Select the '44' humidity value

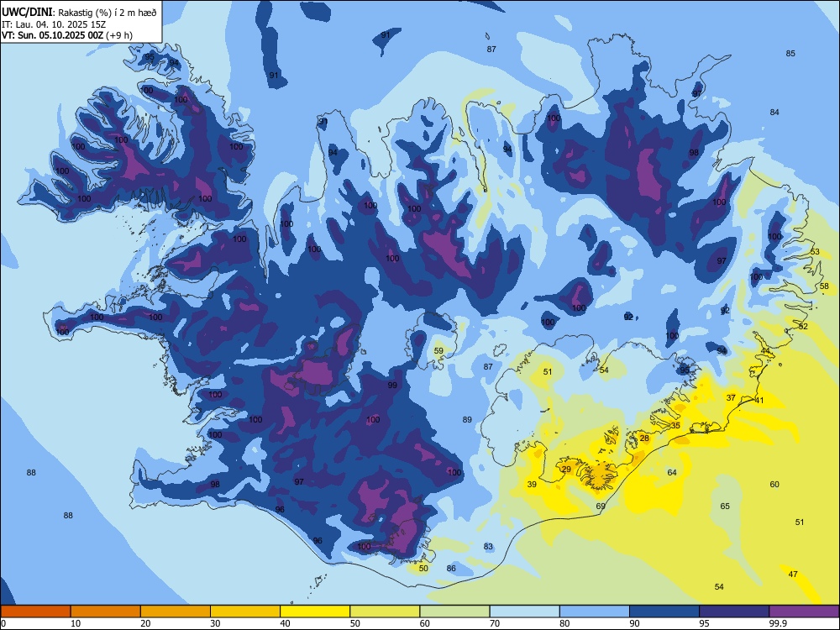coord(765,351)
